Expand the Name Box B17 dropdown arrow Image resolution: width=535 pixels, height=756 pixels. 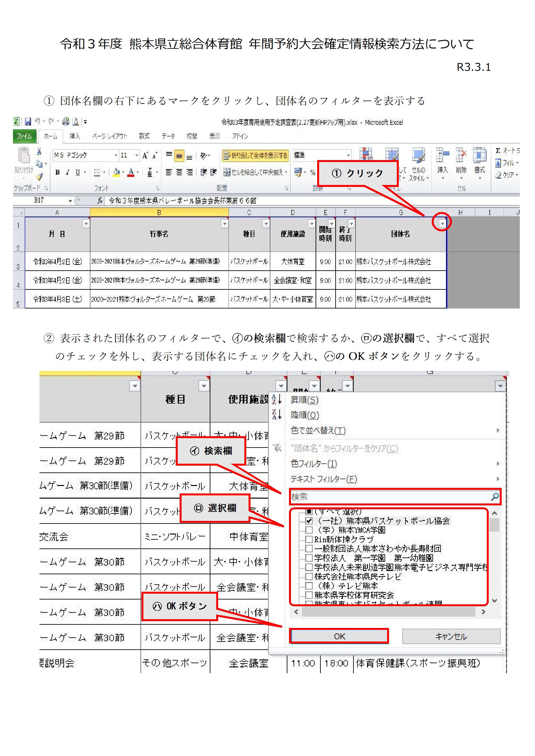70,201
